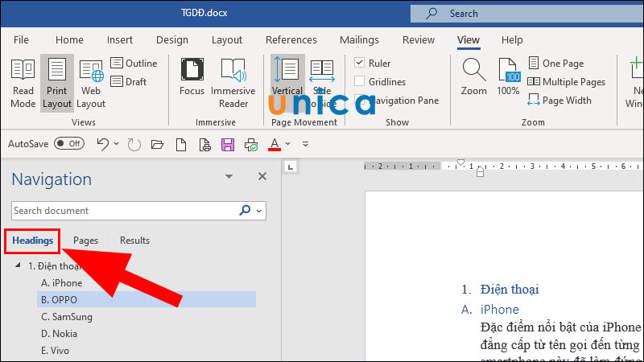Viewport: 644px width, 362px height.
Task: Switch to Read Mode view
Action: (x=23, y=83)
